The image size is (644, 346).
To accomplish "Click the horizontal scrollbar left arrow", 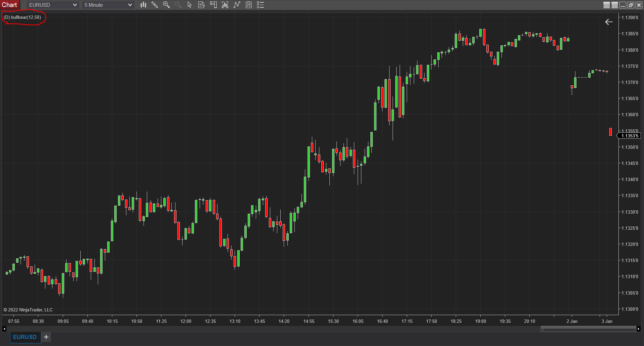I will pyautogui.click(x=4, y=329).
